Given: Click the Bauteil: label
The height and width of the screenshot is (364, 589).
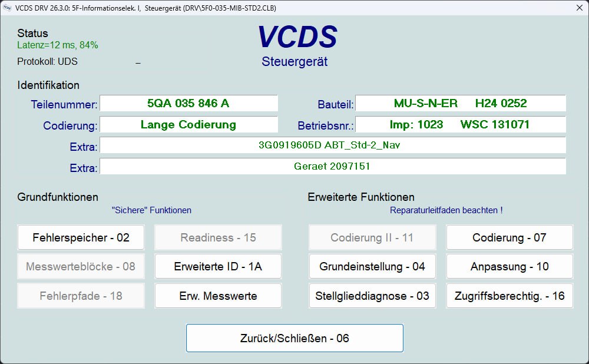Looking at the screenshot, I should 336,104.
